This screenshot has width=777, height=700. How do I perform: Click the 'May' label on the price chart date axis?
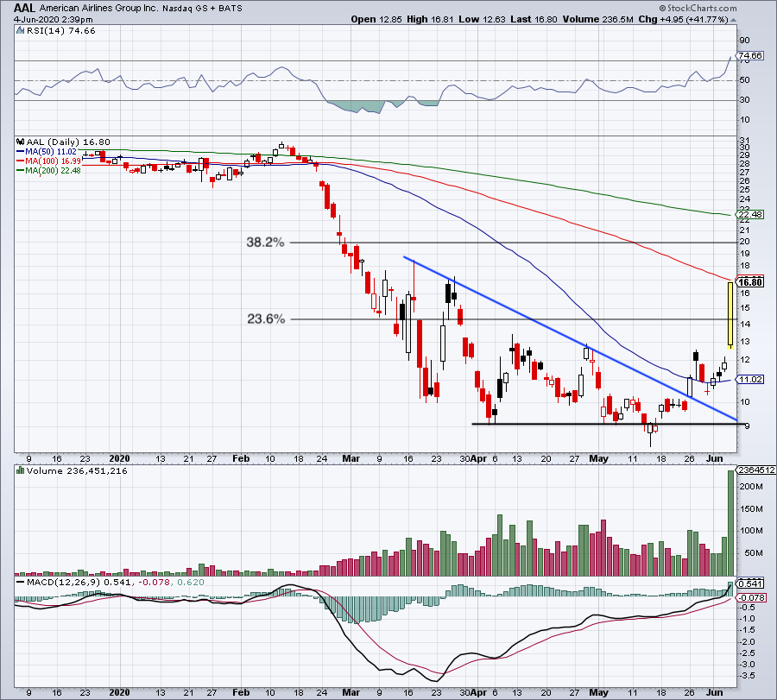(598, 458)
